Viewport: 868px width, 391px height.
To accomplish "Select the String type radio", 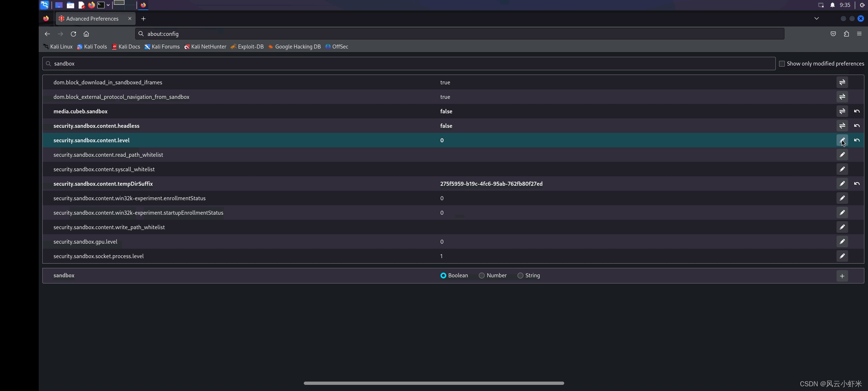I will (520, 276).
